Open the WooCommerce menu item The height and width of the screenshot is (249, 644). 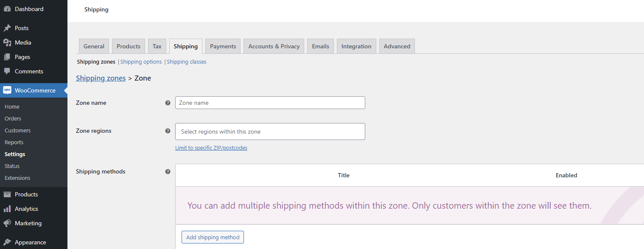click(x=34, y=90)
